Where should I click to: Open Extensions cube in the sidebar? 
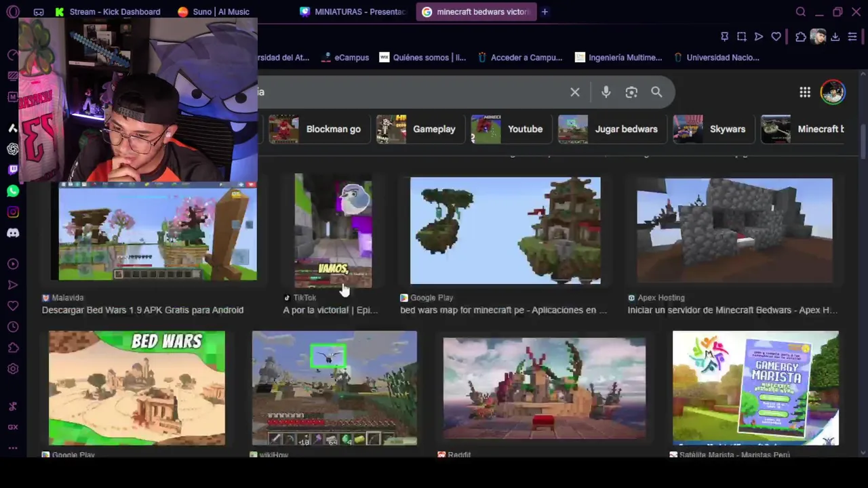[x=12, y=348]
